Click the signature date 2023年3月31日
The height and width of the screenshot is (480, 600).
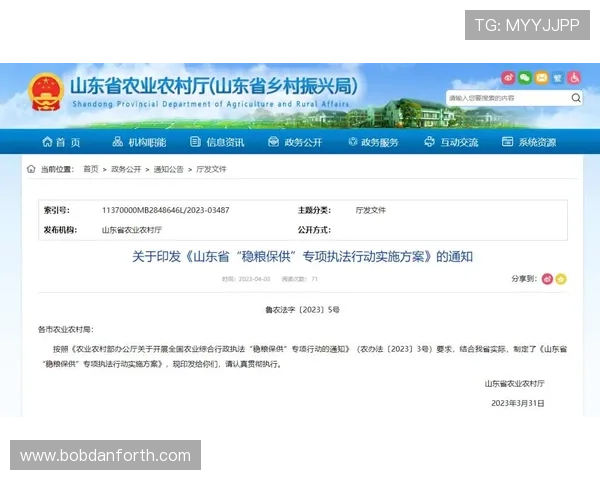pyautogui.click(x=518, y=403)
